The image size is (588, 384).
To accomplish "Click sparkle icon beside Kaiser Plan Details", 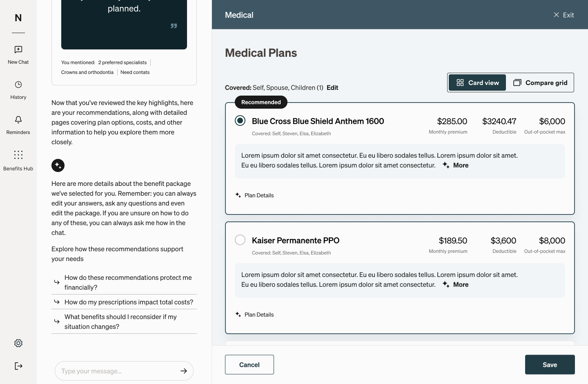I will click(x=238, y=315).
